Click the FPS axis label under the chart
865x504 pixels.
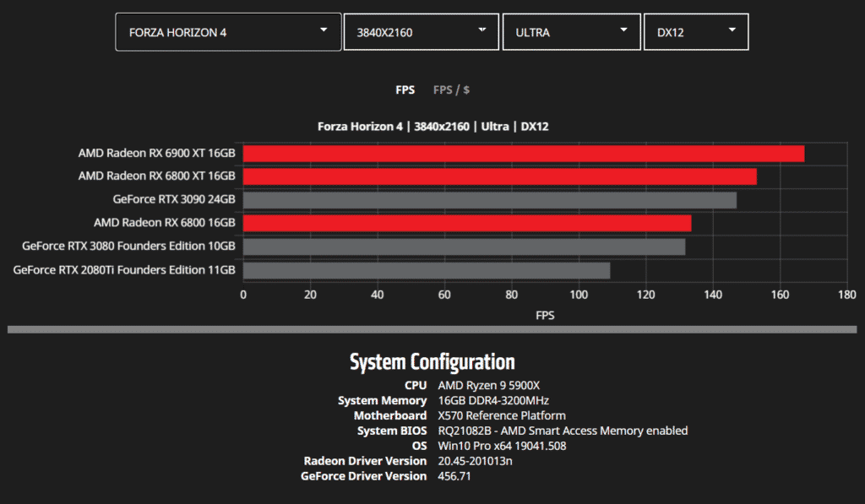tap(545, 315)
